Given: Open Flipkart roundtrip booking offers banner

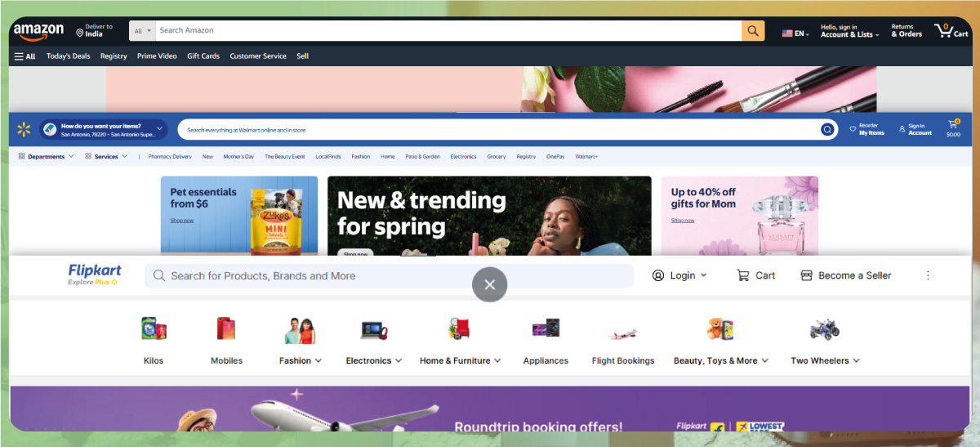Looking at the screenshot, I should [x=490, y=409].
